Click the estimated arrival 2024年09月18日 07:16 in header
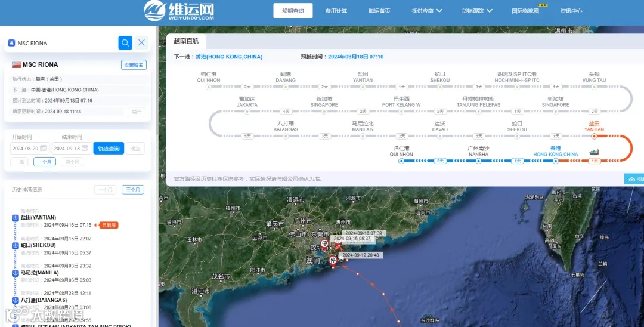Screen dimensions: 644x327 355,57
